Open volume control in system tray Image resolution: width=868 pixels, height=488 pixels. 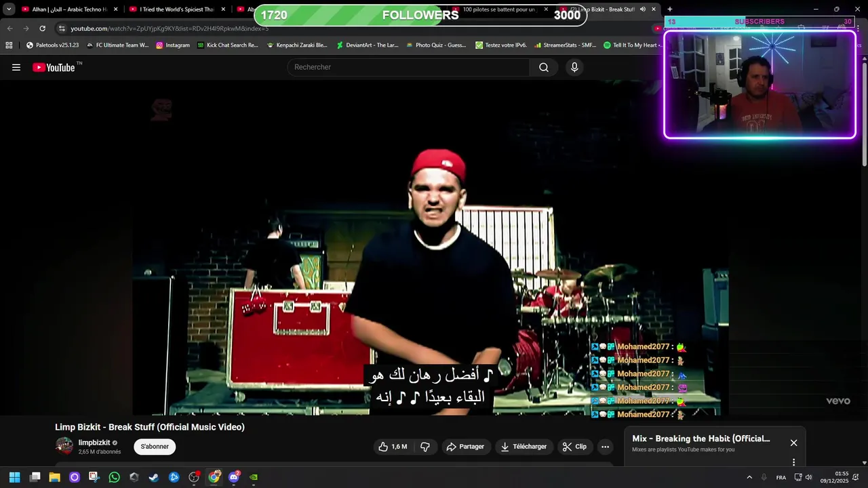point(808,477)
